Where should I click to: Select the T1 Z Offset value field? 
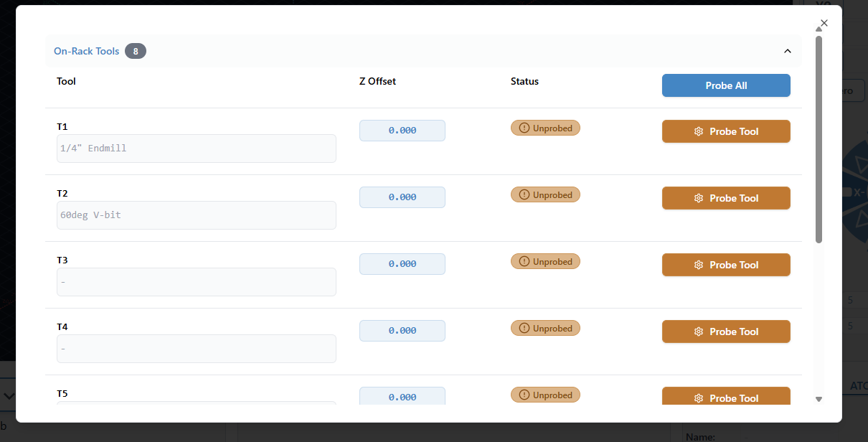[x=402, y=131]
